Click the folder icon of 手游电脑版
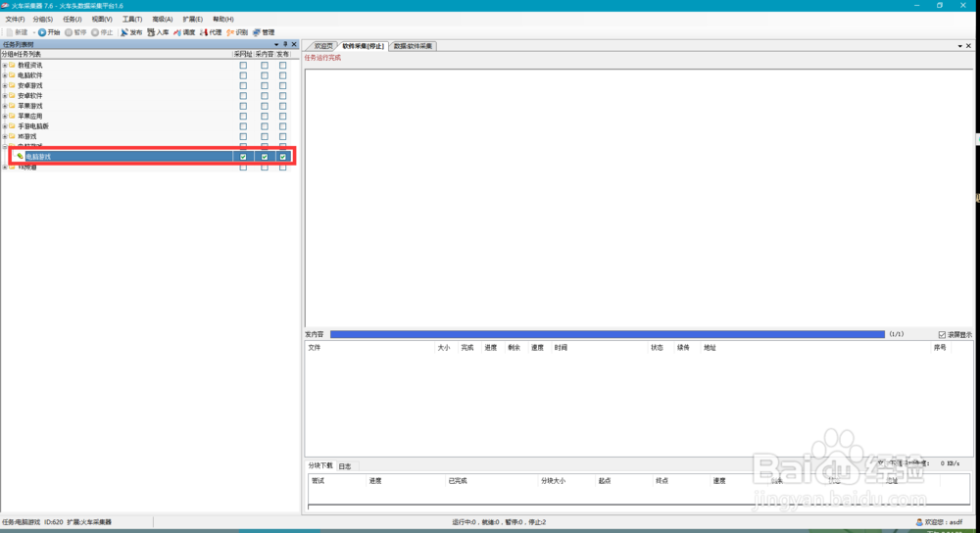Viewport: 980px width, 533px height. pos(12,126)
